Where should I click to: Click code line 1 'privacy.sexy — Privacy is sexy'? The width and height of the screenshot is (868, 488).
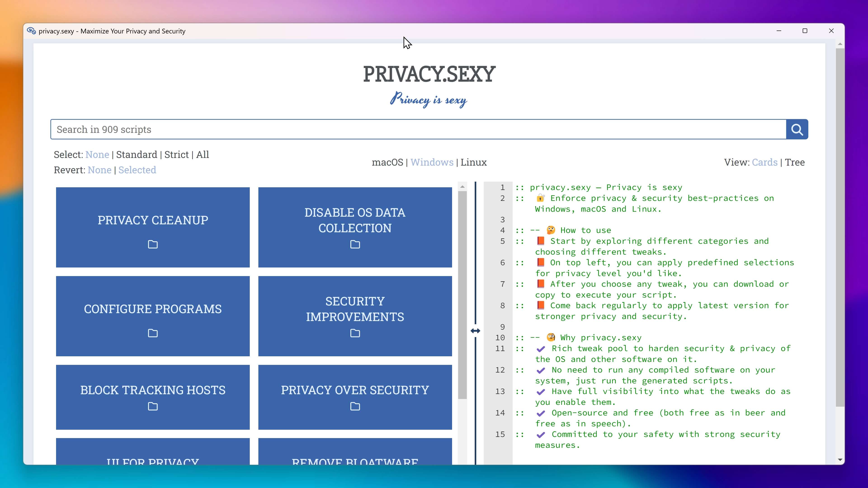598,187
